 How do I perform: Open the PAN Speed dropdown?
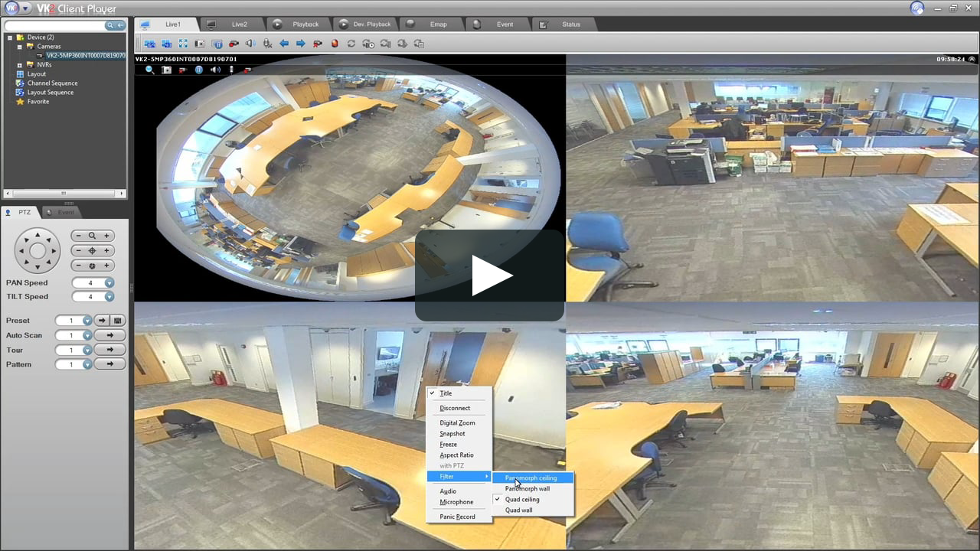(109, 283)
